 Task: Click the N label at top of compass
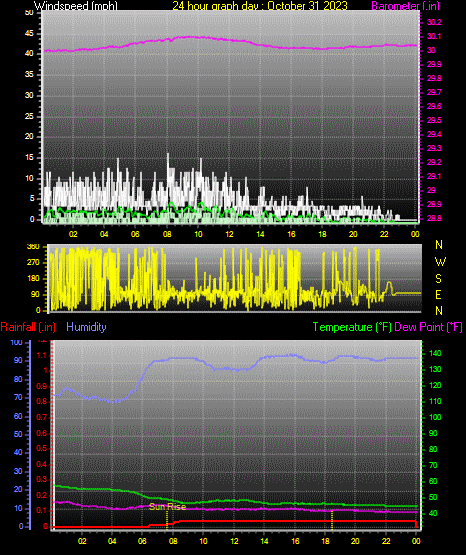coord(439,245)
